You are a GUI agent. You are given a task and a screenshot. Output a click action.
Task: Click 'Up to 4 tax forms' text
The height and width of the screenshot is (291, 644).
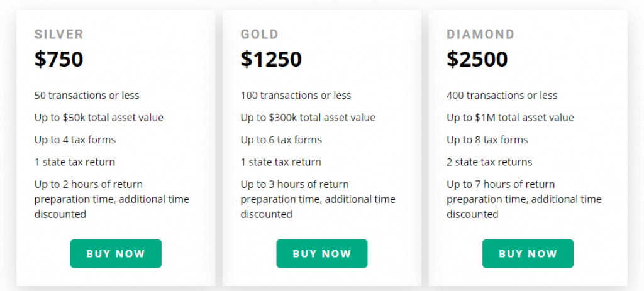pos(75,140)
